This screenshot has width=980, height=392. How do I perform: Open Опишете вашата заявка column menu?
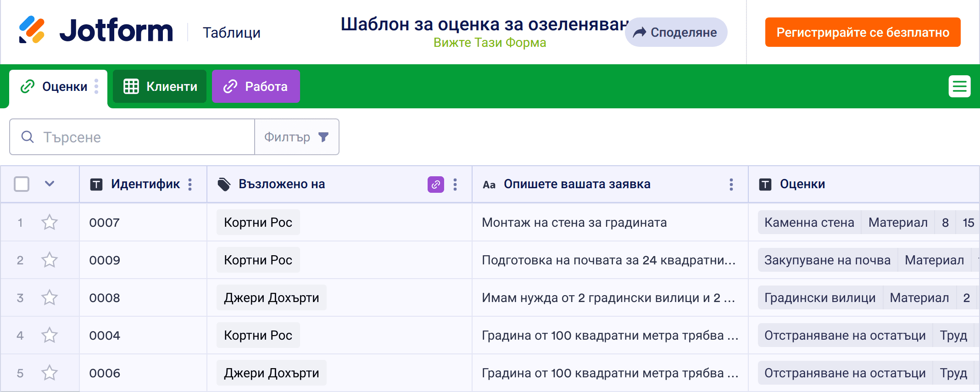[x=731, y=185]
